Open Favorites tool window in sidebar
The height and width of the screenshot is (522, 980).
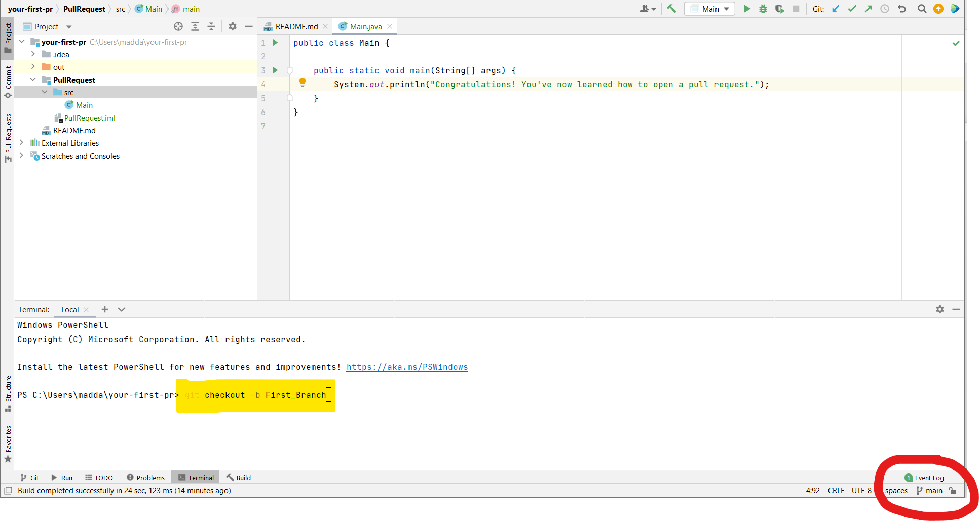click(8, 444)
